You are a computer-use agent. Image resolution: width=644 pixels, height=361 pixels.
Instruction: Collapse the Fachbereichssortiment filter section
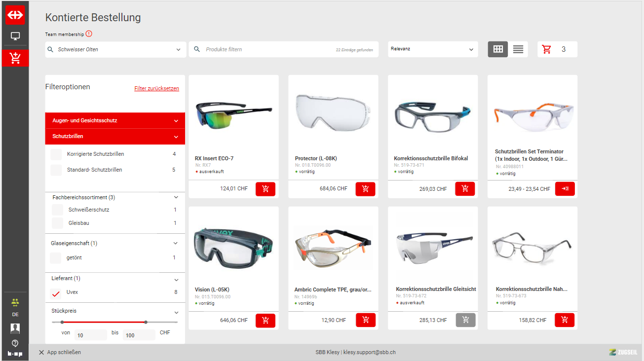[176, 197]
